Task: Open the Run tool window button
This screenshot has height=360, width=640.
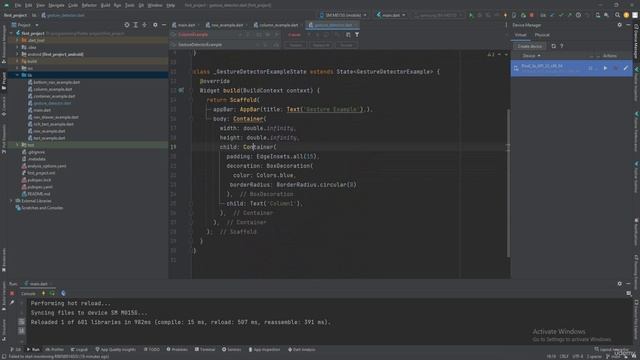Action: coord(33,350)
